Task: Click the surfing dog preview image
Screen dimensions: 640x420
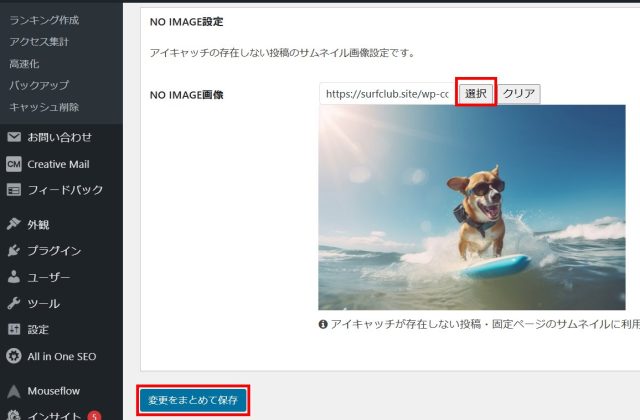Action: (472, 207)
